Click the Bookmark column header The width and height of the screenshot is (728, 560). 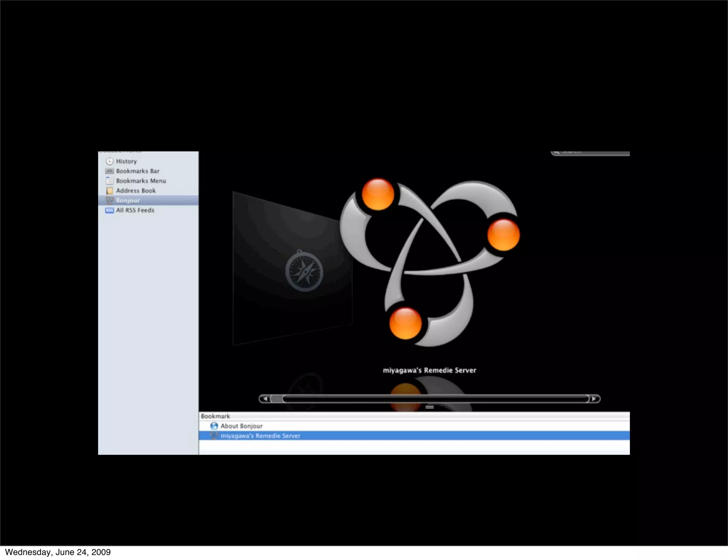[x=215, y=416]
